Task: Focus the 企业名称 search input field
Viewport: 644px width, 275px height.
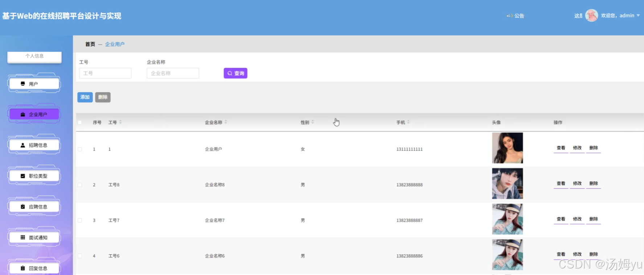Action: click(x=173, y=73)
